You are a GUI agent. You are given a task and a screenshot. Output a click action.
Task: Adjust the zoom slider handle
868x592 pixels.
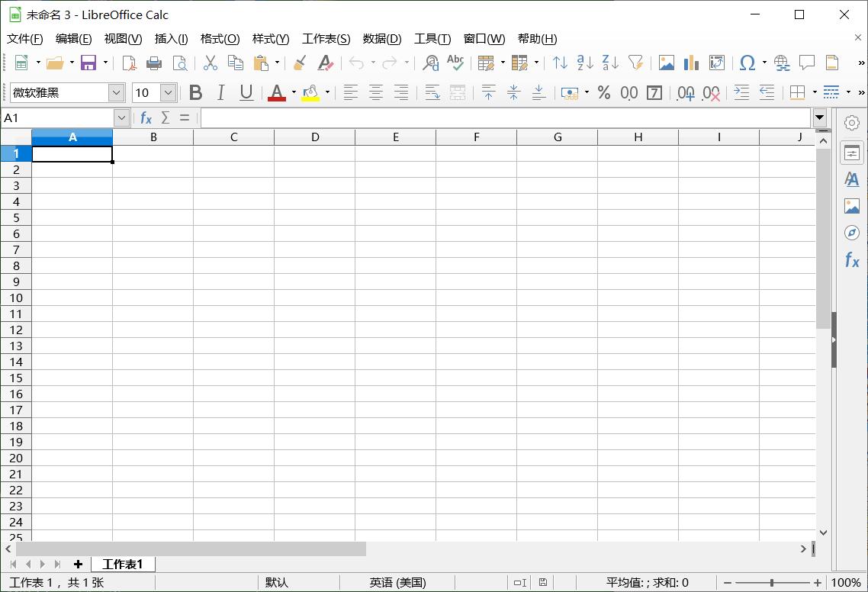click(772, 583)
